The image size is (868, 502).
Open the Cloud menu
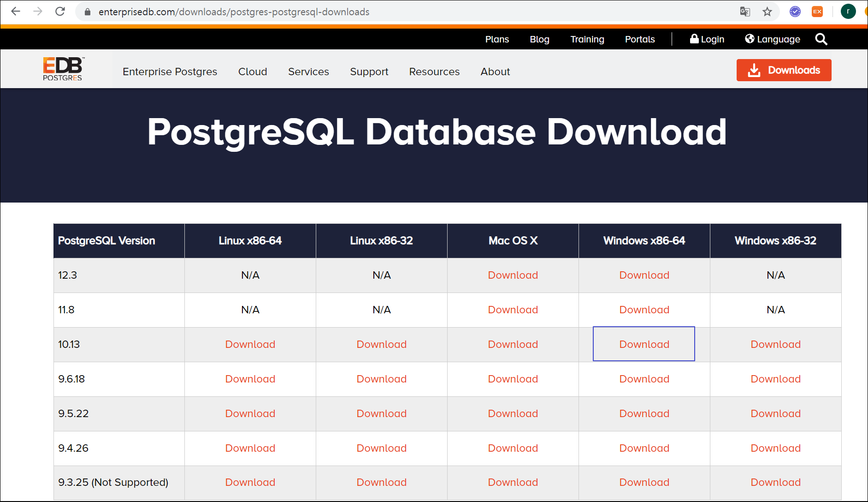253,72
